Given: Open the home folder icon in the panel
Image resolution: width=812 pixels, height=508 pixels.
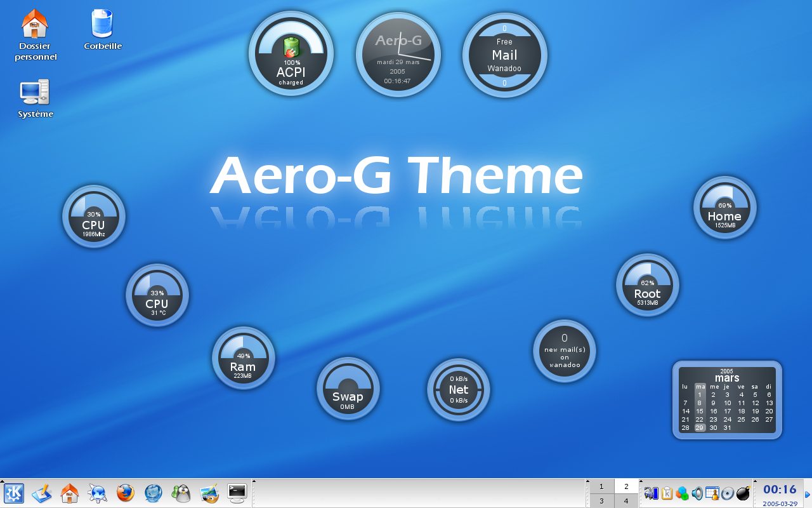Looking at the screenshot, I should tap(69, 493).
